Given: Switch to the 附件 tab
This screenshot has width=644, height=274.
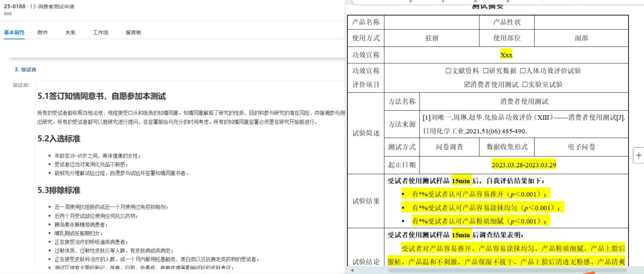Looking at the screenshot, I should [43, 33].
